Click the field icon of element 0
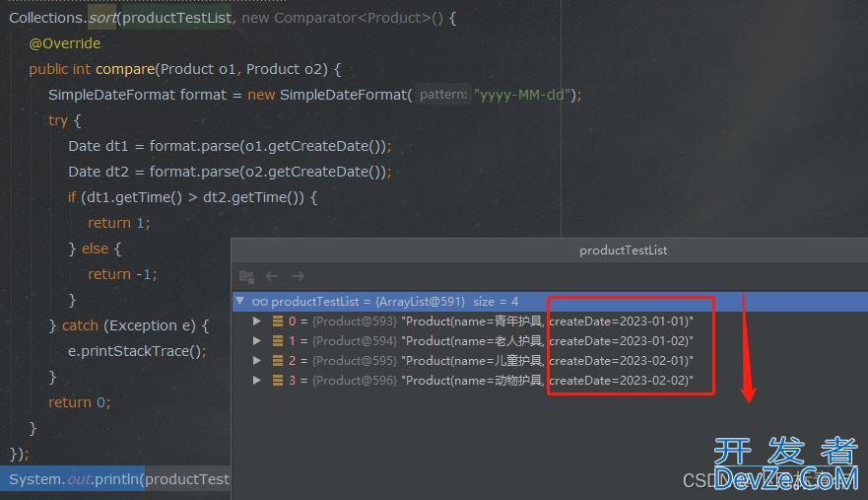 (x=277, y=321)
